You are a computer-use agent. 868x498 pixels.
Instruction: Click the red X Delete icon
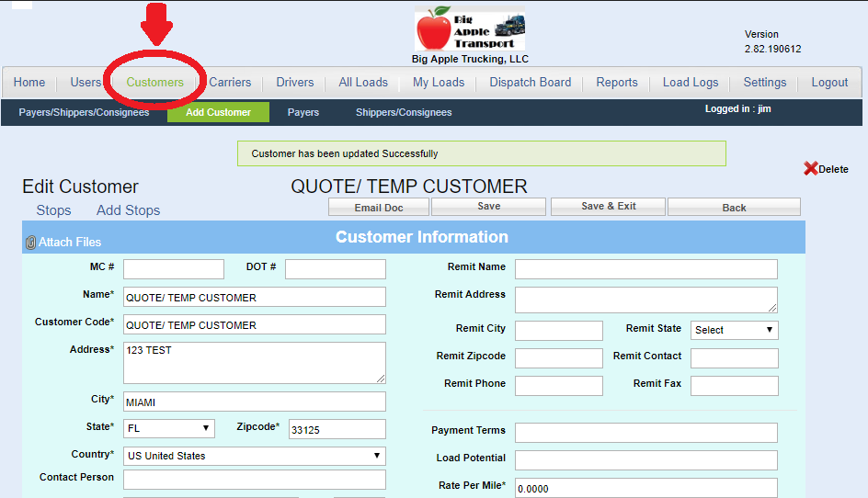810,169
